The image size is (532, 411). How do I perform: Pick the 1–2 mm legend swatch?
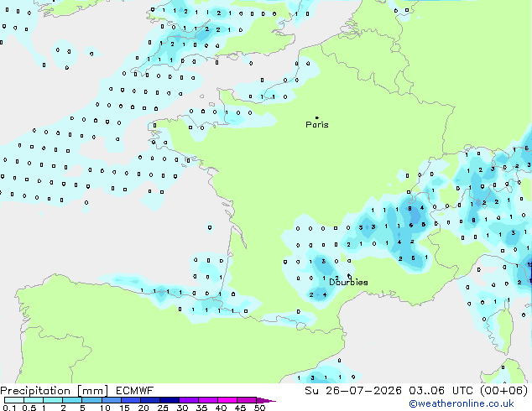click(53, 400)
